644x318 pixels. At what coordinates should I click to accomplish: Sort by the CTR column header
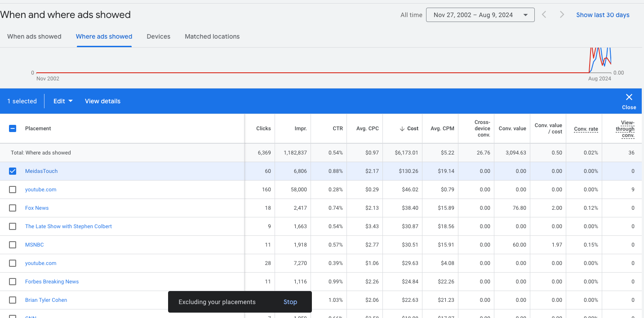[338, 128]
